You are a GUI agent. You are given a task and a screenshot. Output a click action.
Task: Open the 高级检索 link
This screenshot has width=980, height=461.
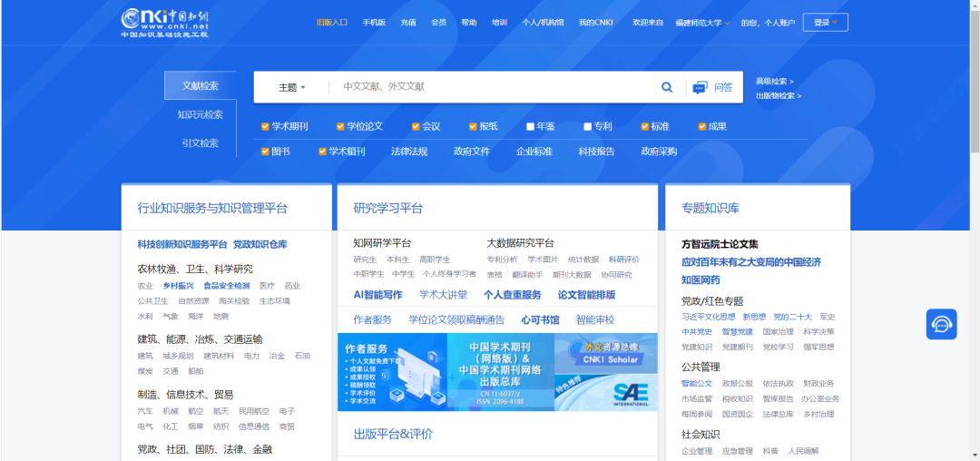[x=774, y=81]
